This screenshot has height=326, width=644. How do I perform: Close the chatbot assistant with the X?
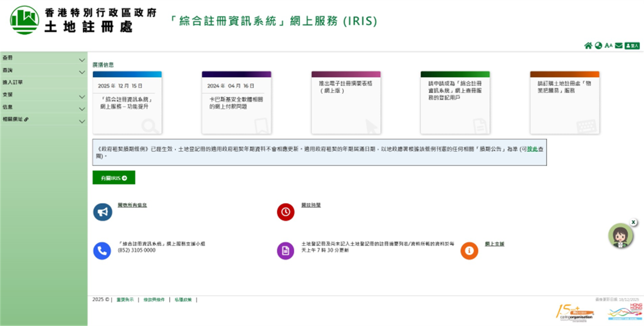click(634, 222)
